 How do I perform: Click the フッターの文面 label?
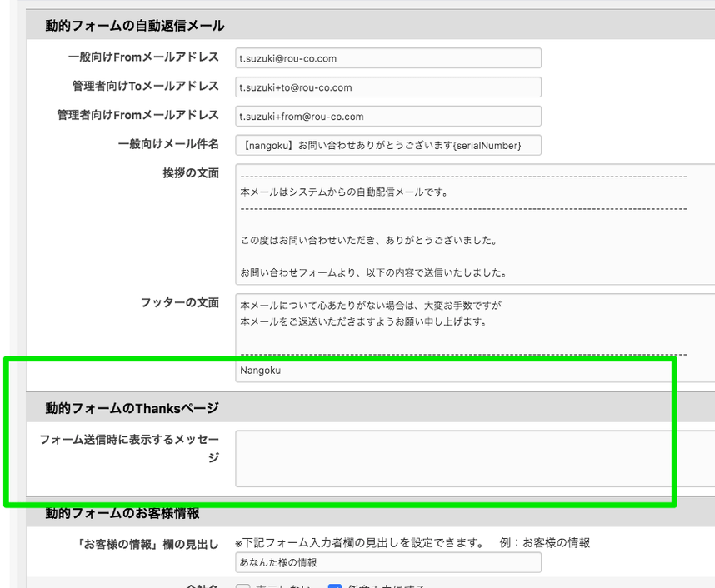[x=179, y=303]
